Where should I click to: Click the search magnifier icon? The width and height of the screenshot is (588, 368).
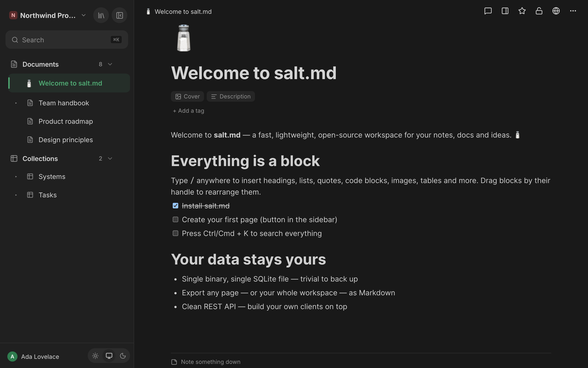click(x=15, y=40)
